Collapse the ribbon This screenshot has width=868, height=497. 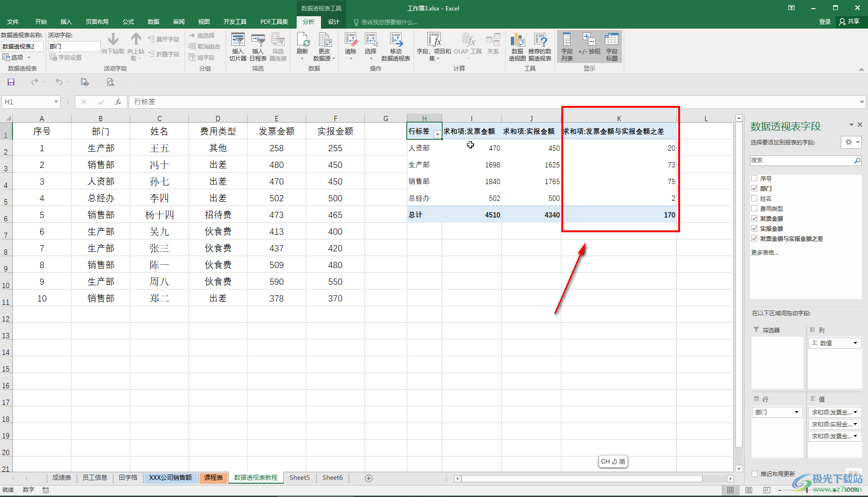861,70
